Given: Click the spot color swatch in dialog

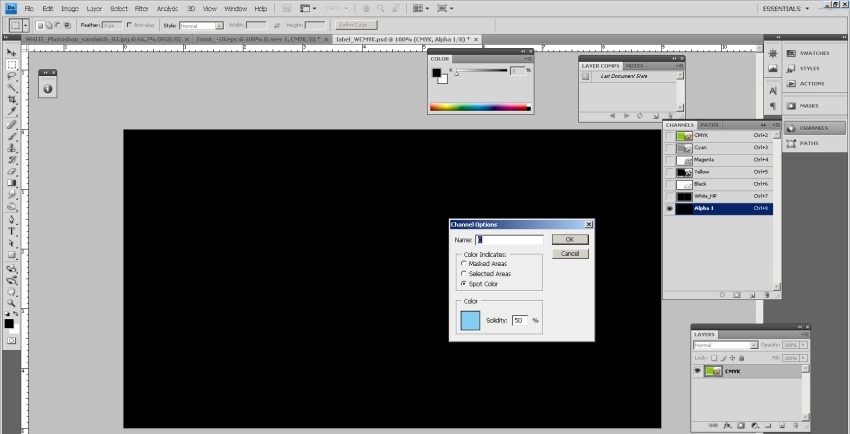Looking at the screenshot, I should pos(470,320).
